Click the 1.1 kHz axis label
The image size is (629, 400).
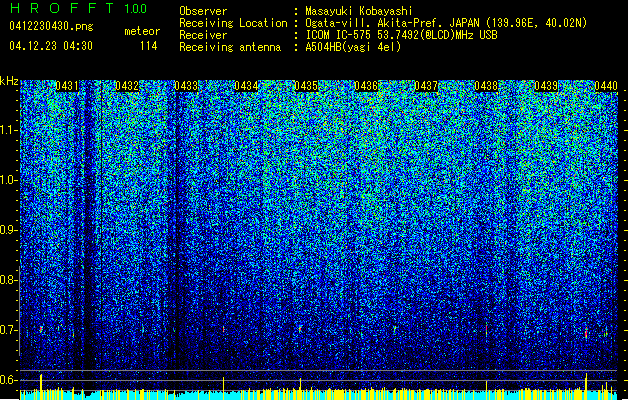click(9, 130)
